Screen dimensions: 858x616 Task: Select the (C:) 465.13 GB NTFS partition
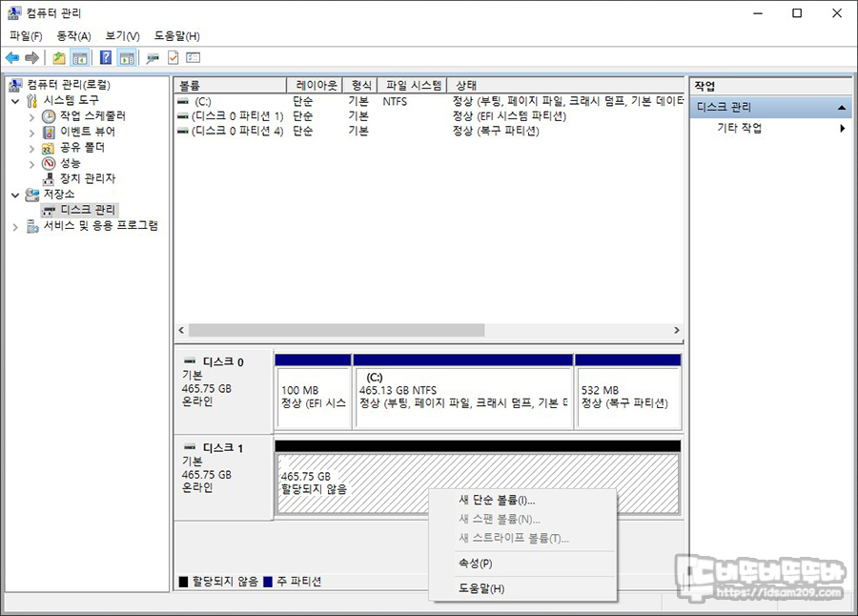[x=463, y=392]
